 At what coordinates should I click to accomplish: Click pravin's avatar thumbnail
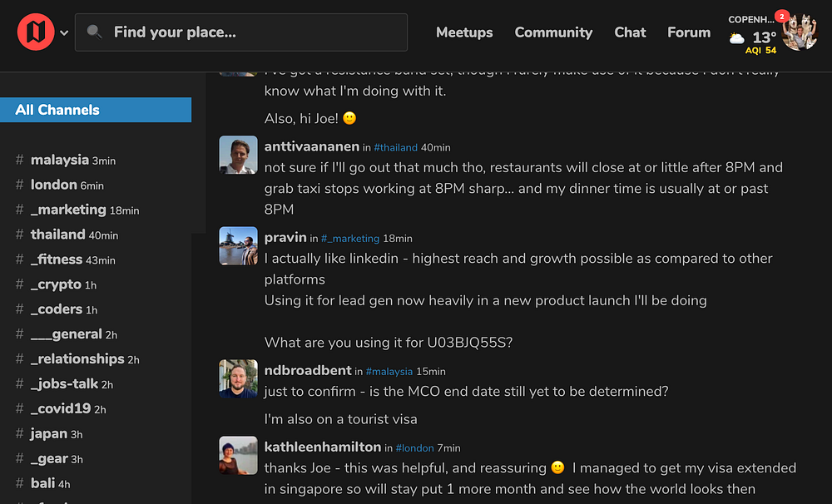click(238, 246)
